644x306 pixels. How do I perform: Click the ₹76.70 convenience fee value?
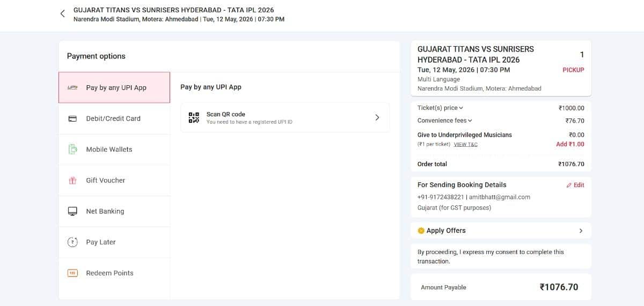[575, 121]
